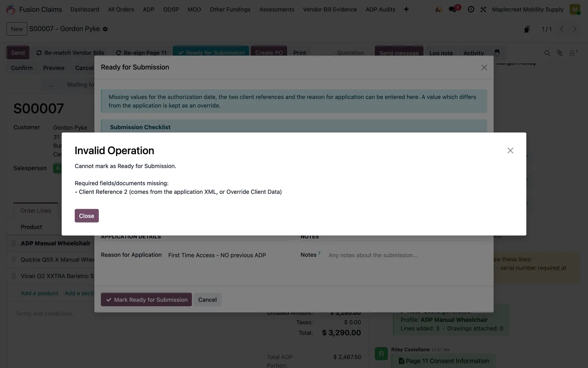This screenshot has height=368, width=588.
Task: Click the Confirm button
Action: pyautogui.click(x=22, y=68)
